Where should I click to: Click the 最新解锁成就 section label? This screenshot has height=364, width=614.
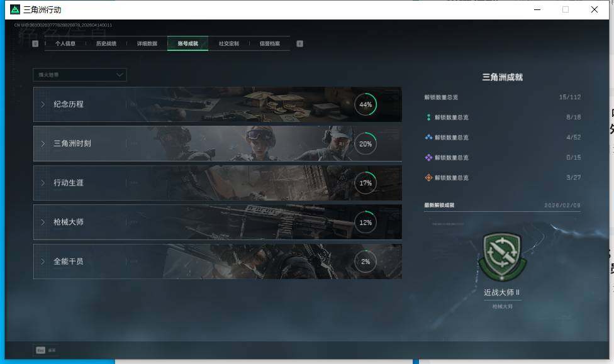(439, 205)
